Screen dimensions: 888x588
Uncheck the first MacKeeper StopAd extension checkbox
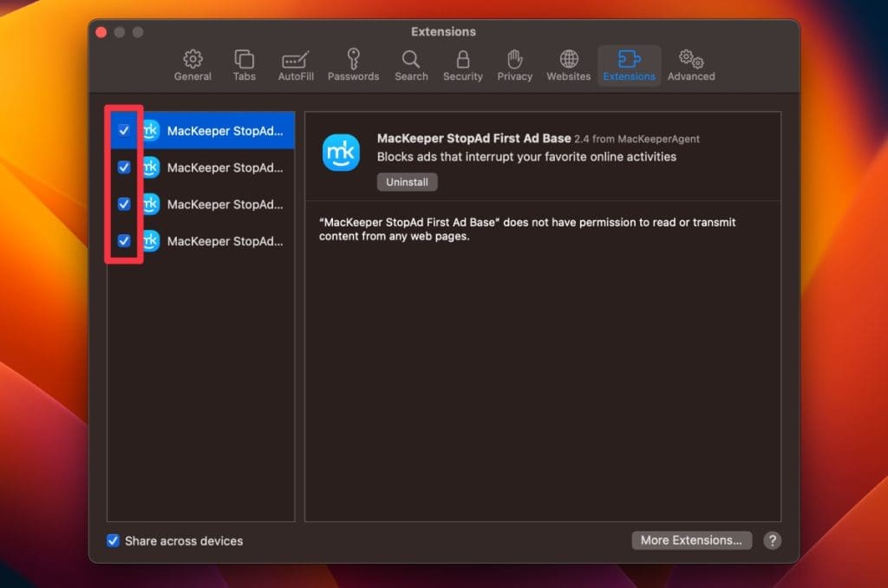point(124,130)
